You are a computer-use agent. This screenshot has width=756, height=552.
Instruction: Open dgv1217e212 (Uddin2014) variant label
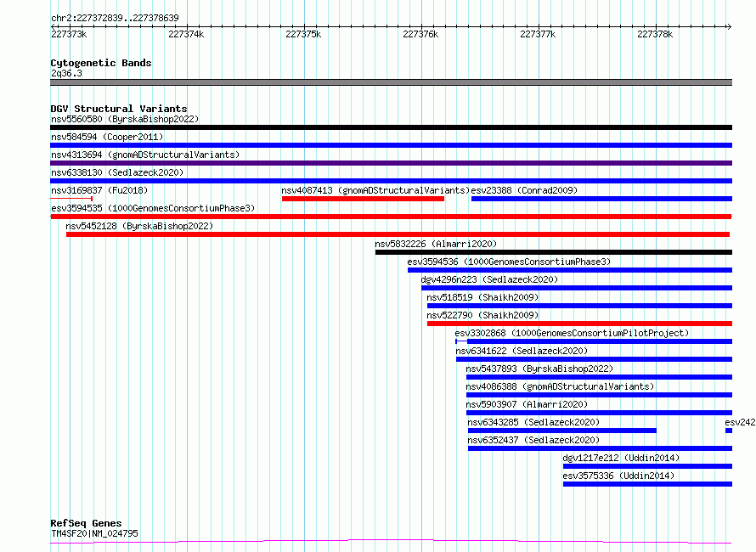tap(621, 458)
